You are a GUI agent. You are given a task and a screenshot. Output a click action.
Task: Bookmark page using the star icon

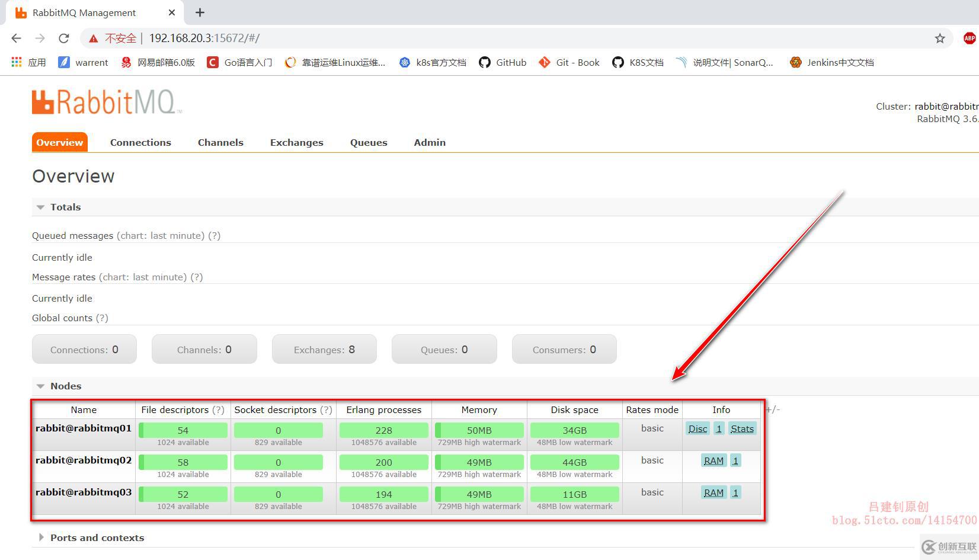(940, 39)
